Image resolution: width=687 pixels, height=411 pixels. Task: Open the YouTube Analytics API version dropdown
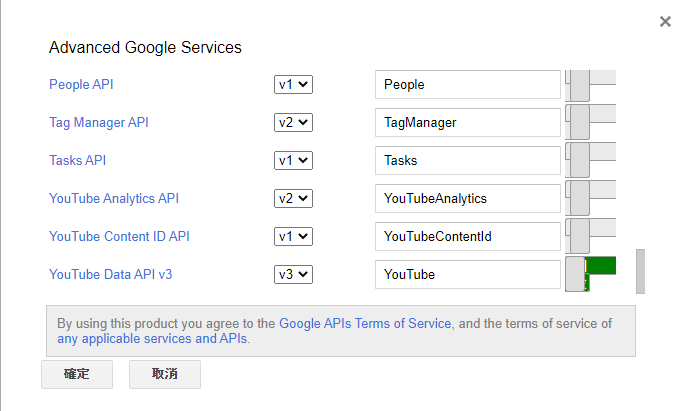(293, 198)
